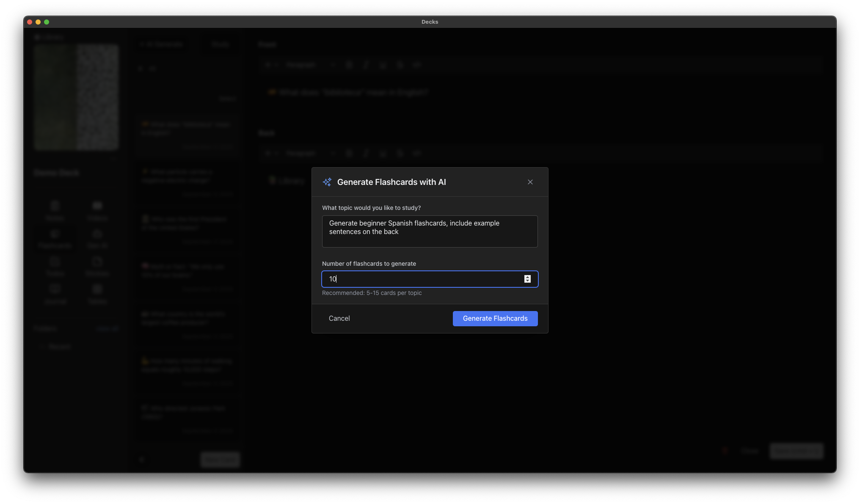Click the Generate Flashcards button
The width and height of the screenshot is (860, 504).
pos(495,318)
